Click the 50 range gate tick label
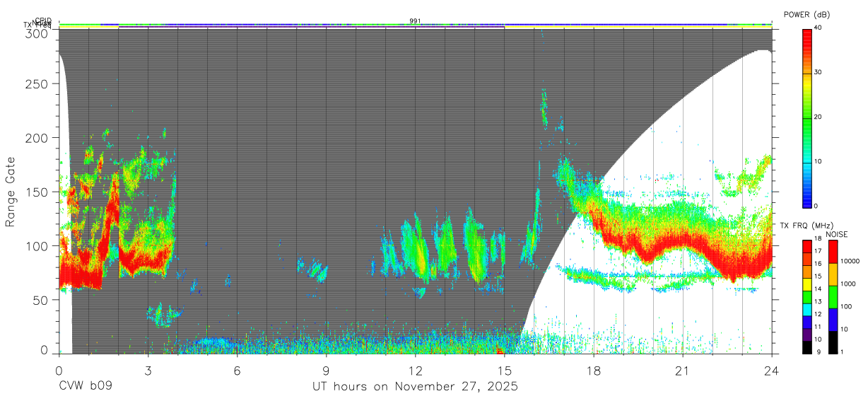The image size is (868, 401). point(41,300)
